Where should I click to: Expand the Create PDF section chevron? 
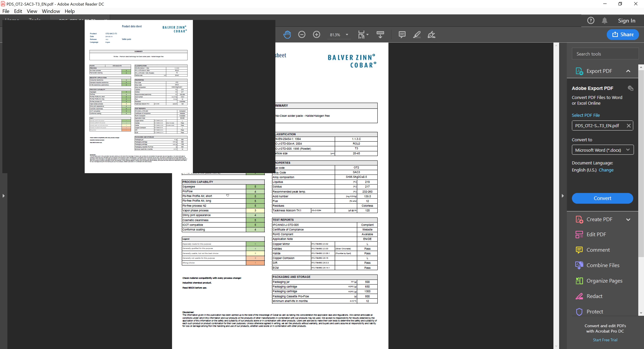[628, 219]
